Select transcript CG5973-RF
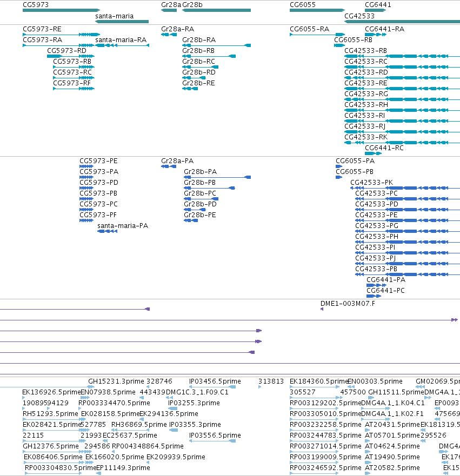 pos(74,89)
